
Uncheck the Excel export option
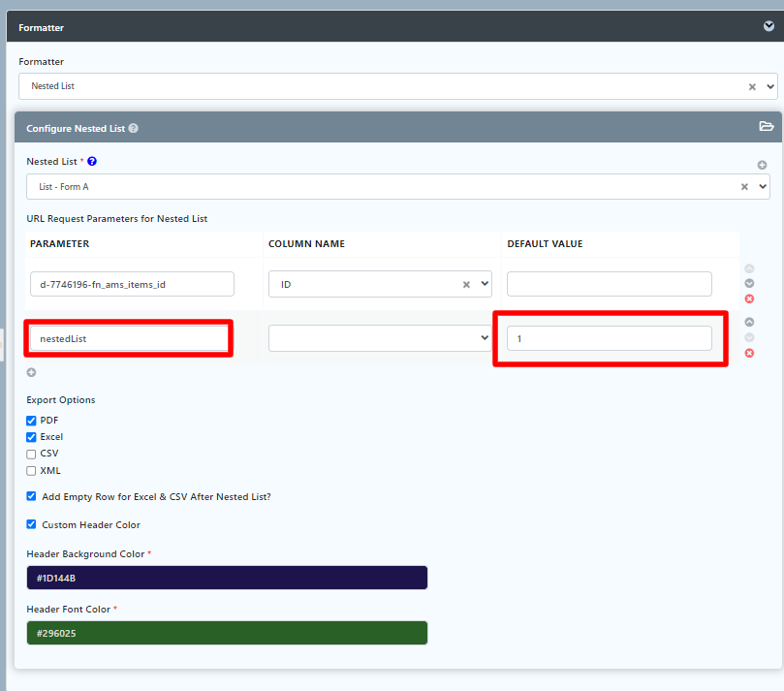(x=31, y=437)
